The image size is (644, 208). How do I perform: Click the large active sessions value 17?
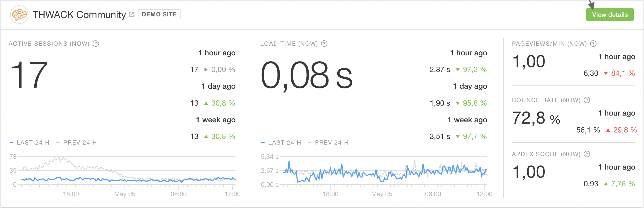pos(30,75)
